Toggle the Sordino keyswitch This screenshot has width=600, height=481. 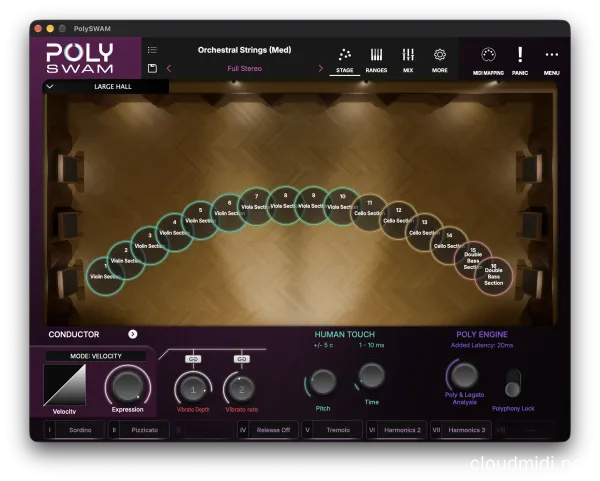click(x=74, y=430)
